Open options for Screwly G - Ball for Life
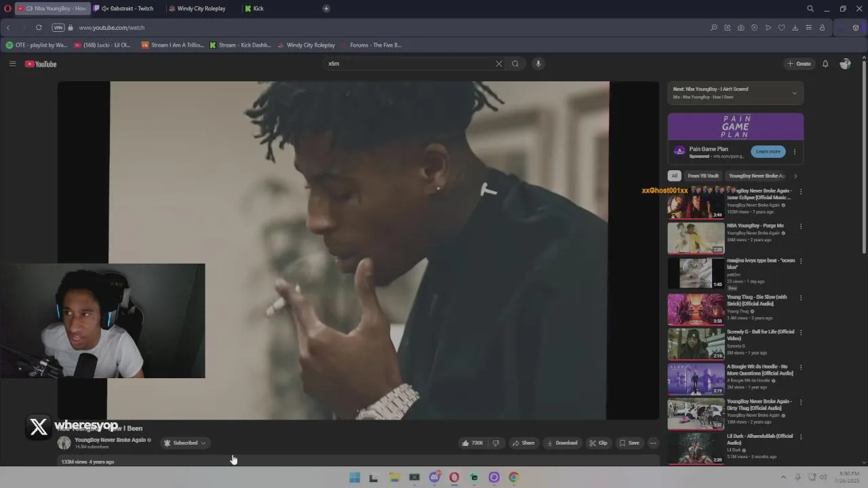The image size is (868, 488). click(x=801, y=332)
